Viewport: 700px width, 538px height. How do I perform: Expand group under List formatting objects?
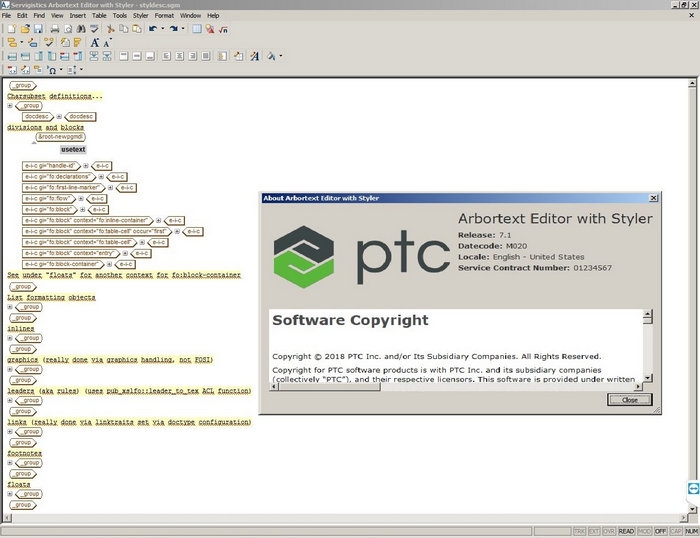tap(10, 307)
